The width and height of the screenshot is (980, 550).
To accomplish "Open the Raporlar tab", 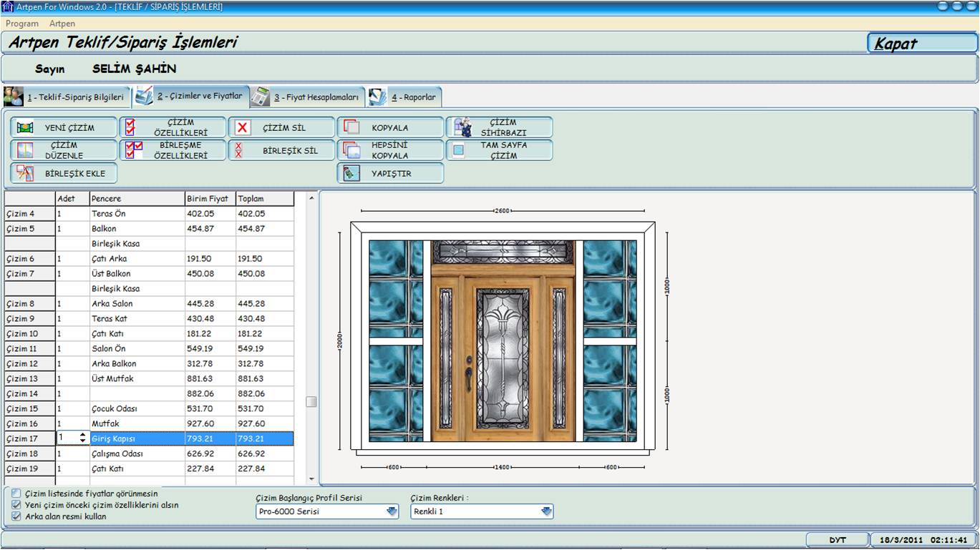I will click(x=404, y=97).
